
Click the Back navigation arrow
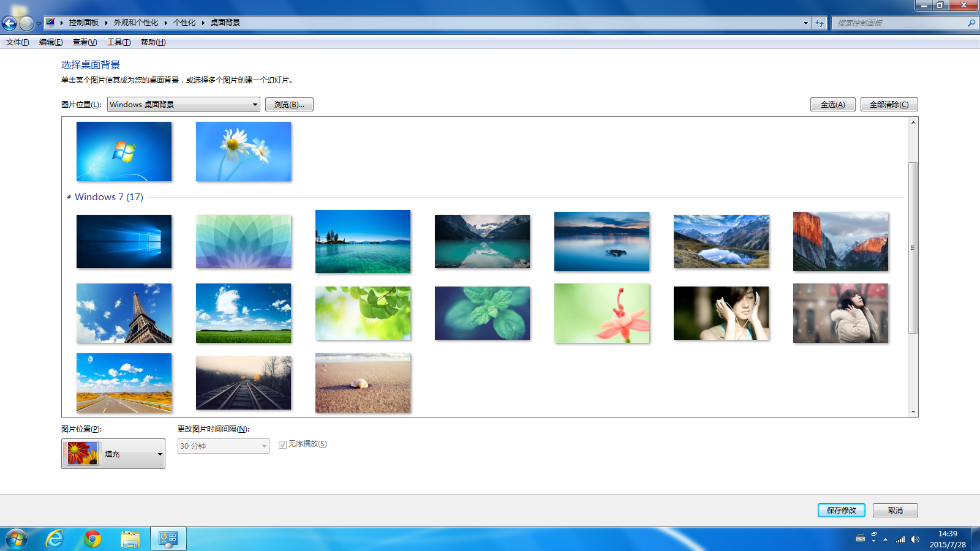[10, 23]
